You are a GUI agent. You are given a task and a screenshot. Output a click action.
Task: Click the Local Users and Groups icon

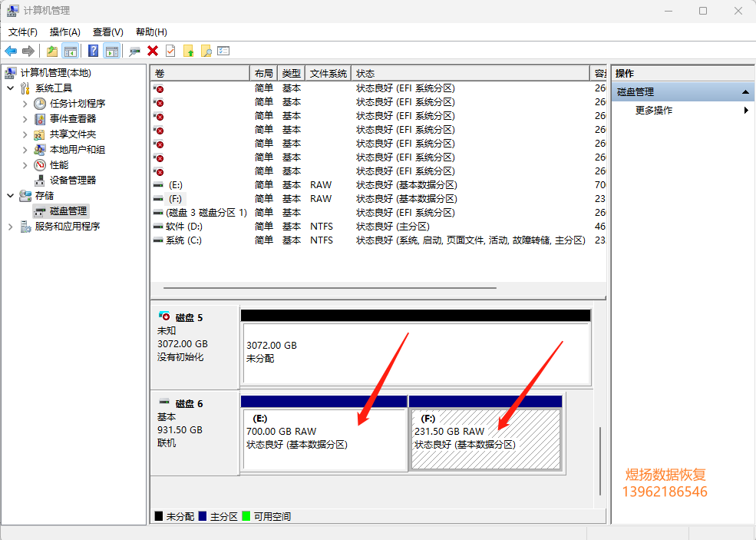pos(40,150)
